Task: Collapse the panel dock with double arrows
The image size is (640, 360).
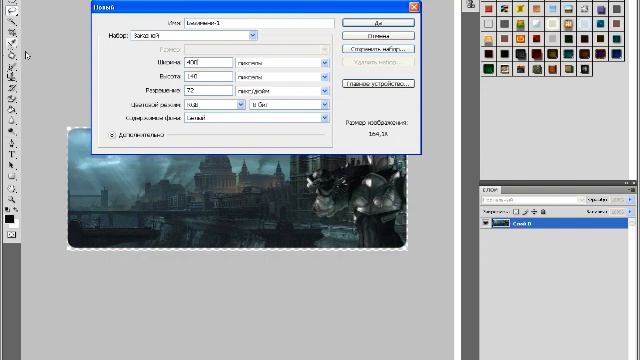Action: tap(627, 183)
